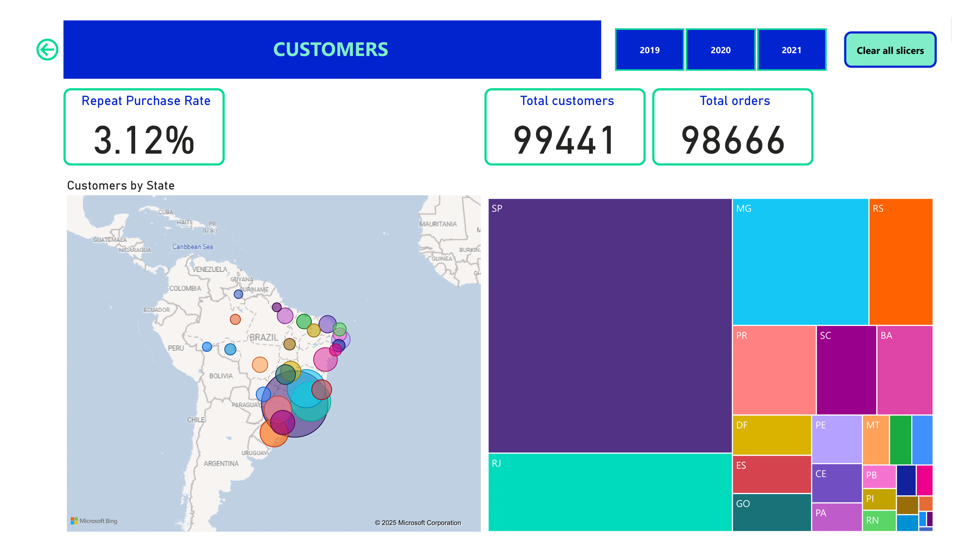
Task: Select the 2019 year slicer
Action: click(649, 50)
